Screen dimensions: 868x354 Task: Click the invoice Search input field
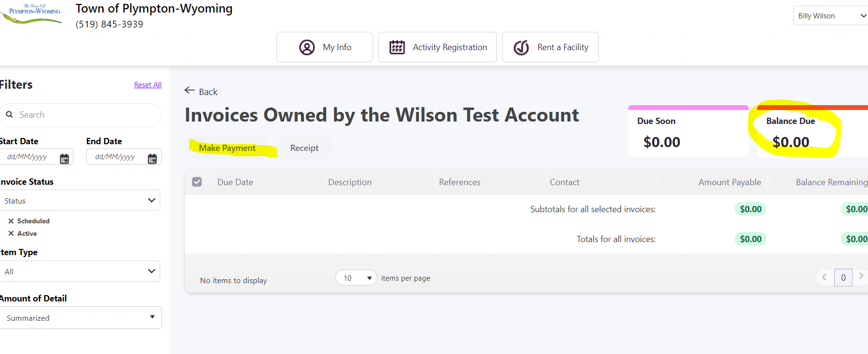(84, 115)
